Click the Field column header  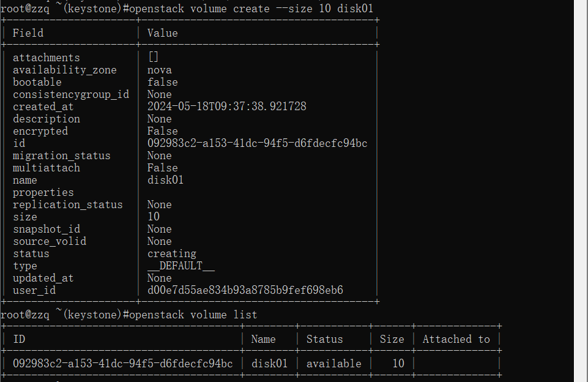(28, 33)
